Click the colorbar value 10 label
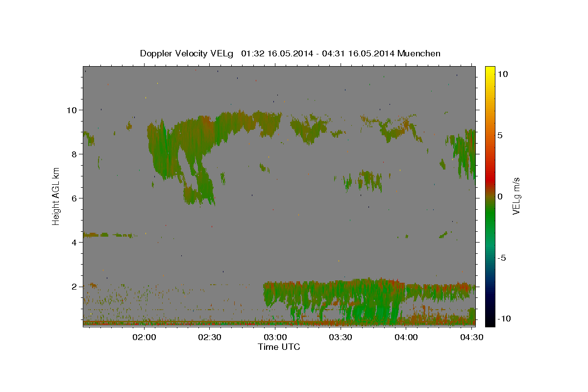 point(502,73)
